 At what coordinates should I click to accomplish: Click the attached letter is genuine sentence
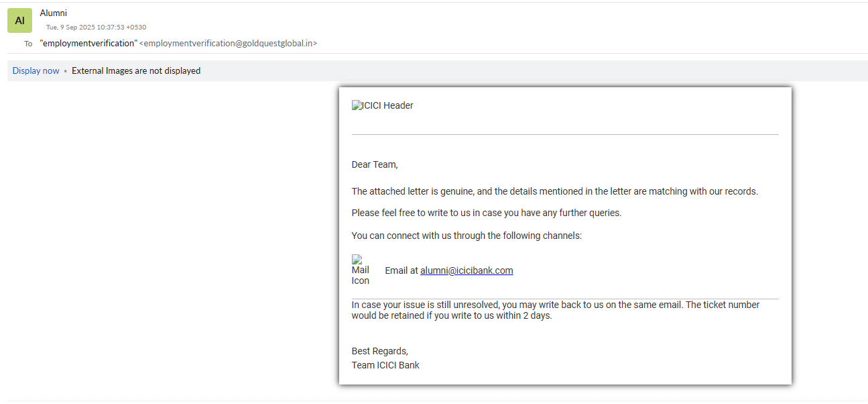[x=554, y=191]
